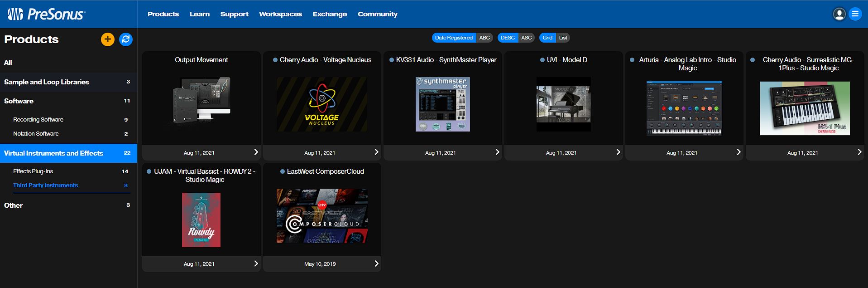Viewport: 868px width, 288px height.
Task: Set sort order to ASC
Action: [526, 38]
